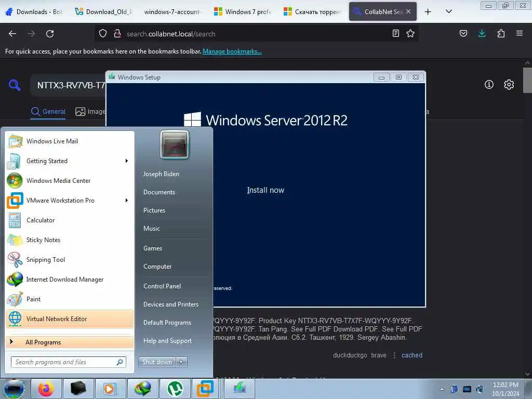This screenshot has width=532, height=399.
Task: Open search page settings gear
Action: point(509,85)
